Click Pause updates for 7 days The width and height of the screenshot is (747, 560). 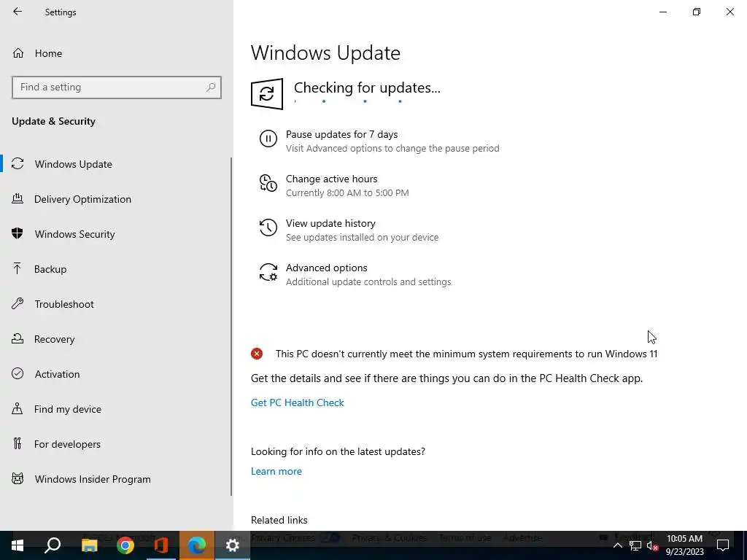click(341, 135)
